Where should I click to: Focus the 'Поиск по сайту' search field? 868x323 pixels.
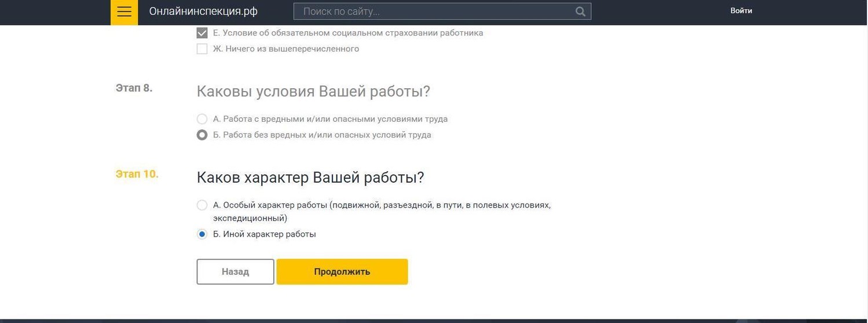pos(442,12)
